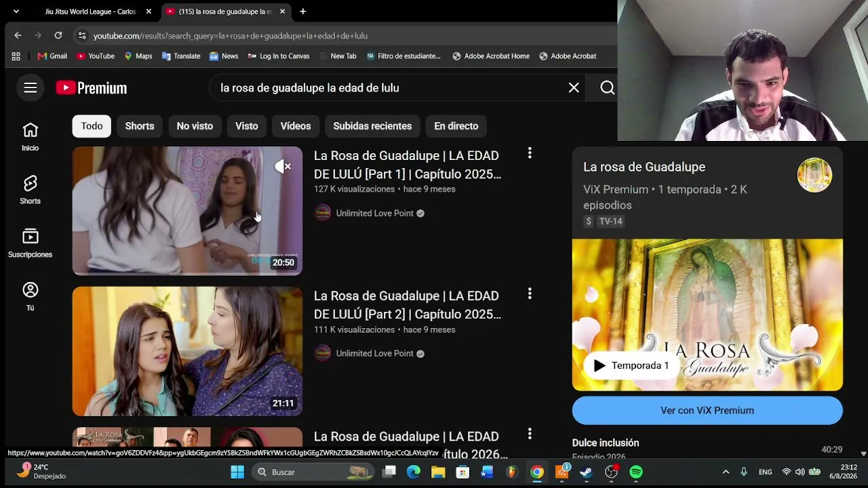Open Inicio in the YouTube sidebar
The image size is (868, 488).
coord(30,136)
